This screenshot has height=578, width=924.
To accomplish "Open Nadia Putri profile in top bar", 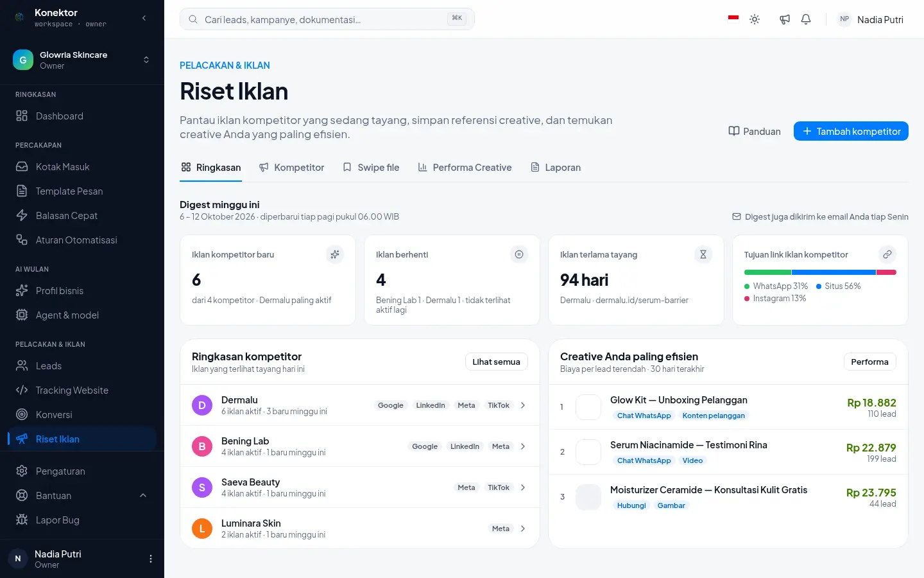I will tap(871, 19).
